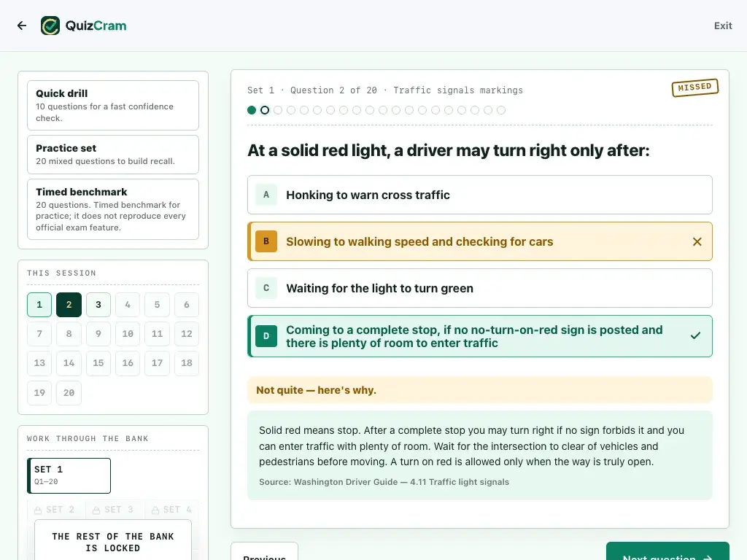Click the MISSED stamp badge

[x=695, y=87]
